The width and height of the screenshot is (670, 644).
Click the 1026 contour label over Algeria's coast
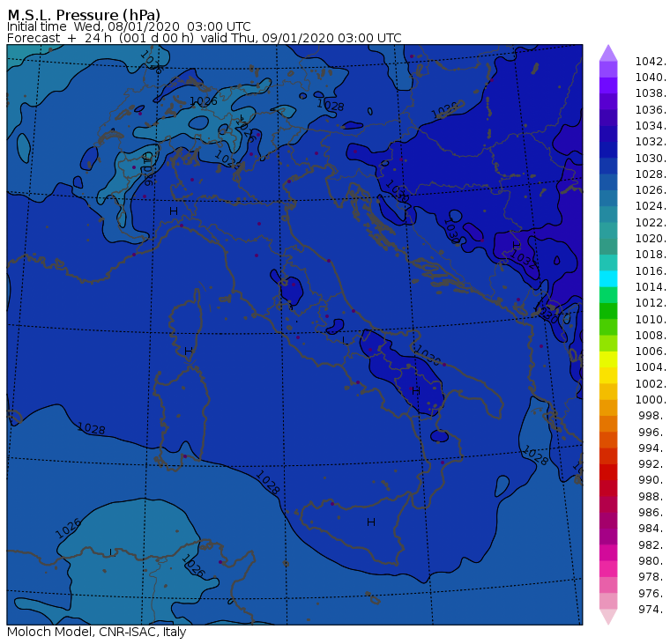pos(68,529)
